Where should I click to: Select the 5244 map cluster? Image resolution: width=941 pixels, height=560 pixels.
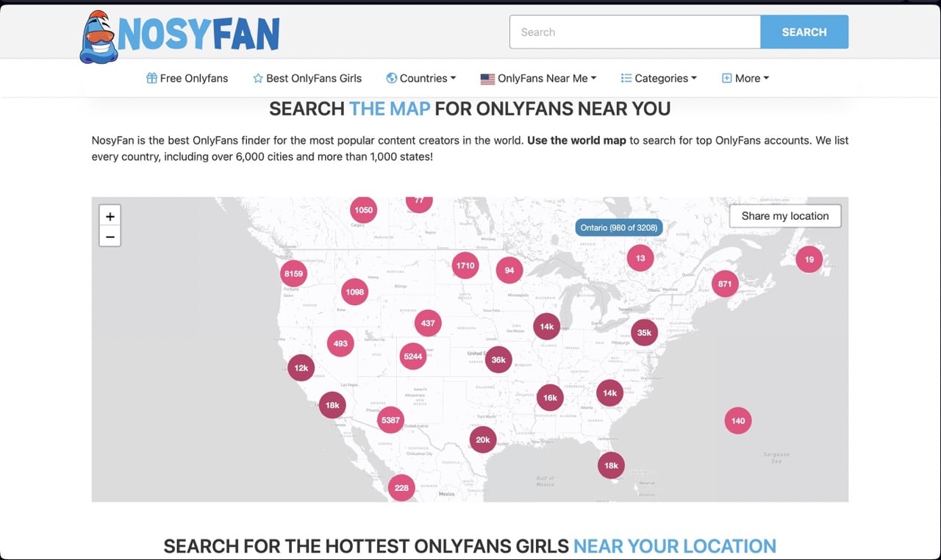(x=413, y=356)
